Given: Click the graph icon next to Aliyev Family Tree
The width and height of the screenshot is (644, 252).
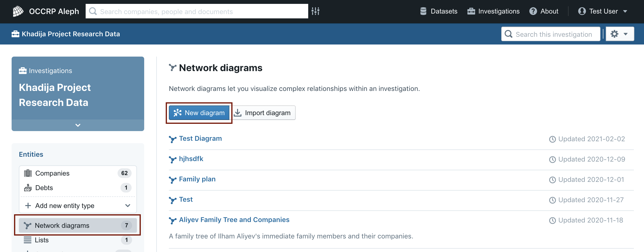Looking at the screenshot, I should tap(172, 220).
